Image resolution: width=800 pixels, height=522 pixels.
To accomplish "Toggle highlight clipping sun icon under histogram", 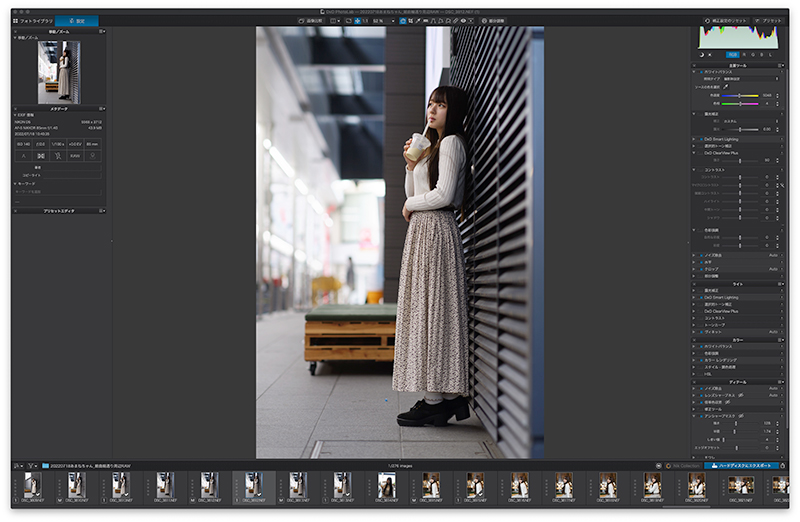I will tap(710, 55).
